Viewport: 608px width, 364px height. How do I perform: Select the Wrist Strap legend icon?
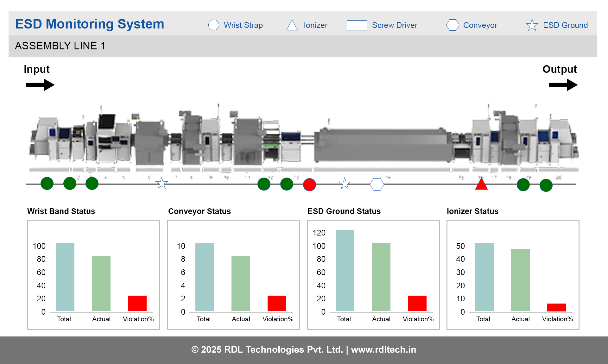[x=213, y=25]
